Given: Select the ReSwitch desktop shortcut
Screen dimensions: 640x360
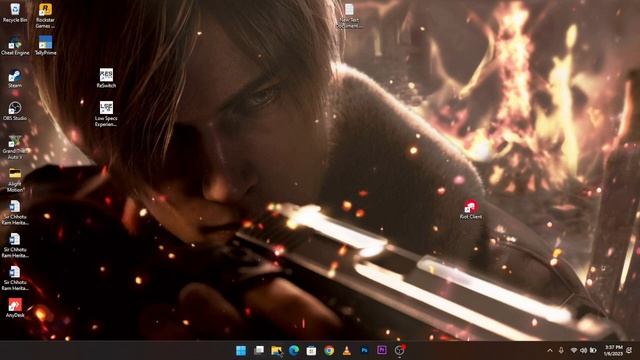Looking at the screenshot, I should tap(106, 78).
